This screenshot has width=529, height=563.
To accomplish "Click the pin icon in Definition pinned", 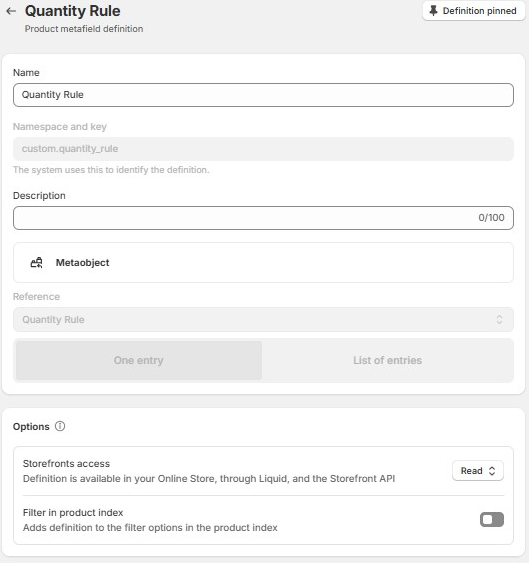I will click(433, 11).
